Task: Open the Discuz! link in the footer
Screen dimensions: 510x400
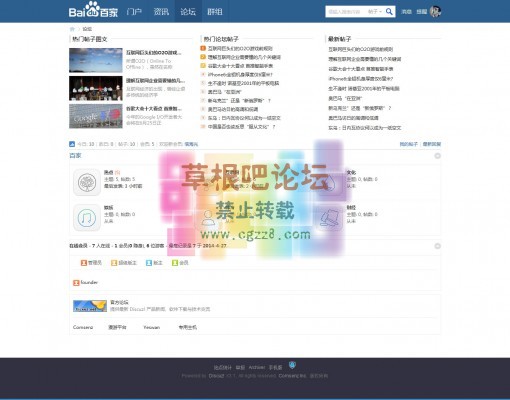Action: [216, 376]
